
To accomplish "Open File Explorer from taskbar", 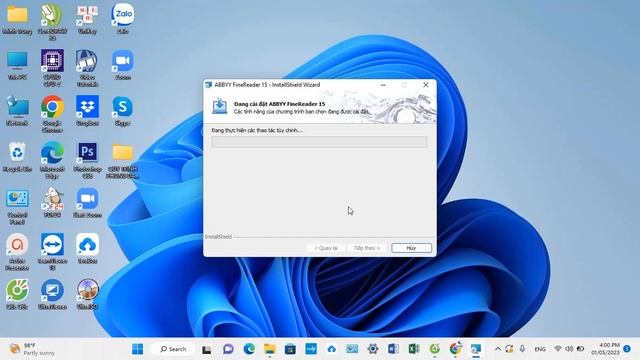I will coord(269,349).
